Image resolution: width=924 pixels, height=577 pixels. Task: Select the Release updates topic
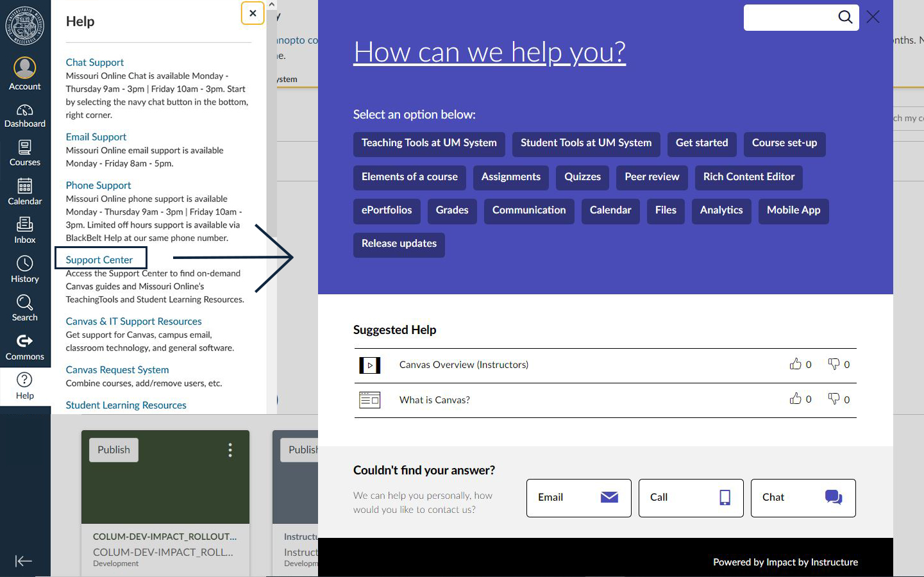tap(399, 244)
